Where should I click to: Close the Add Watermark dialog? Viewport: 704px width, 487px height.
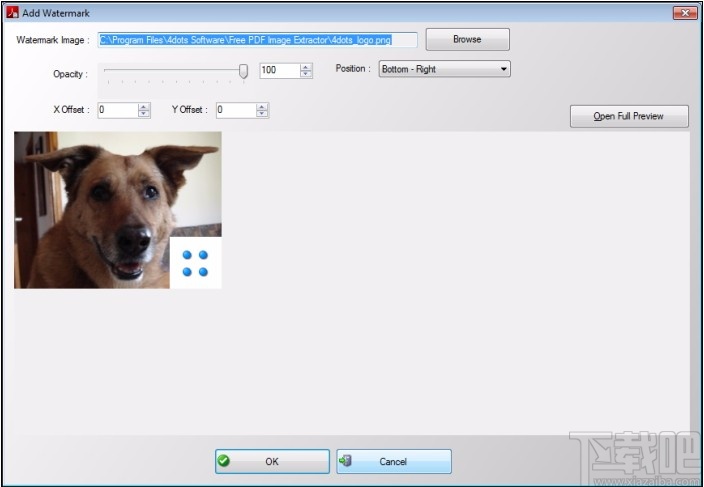click(685, 13)
